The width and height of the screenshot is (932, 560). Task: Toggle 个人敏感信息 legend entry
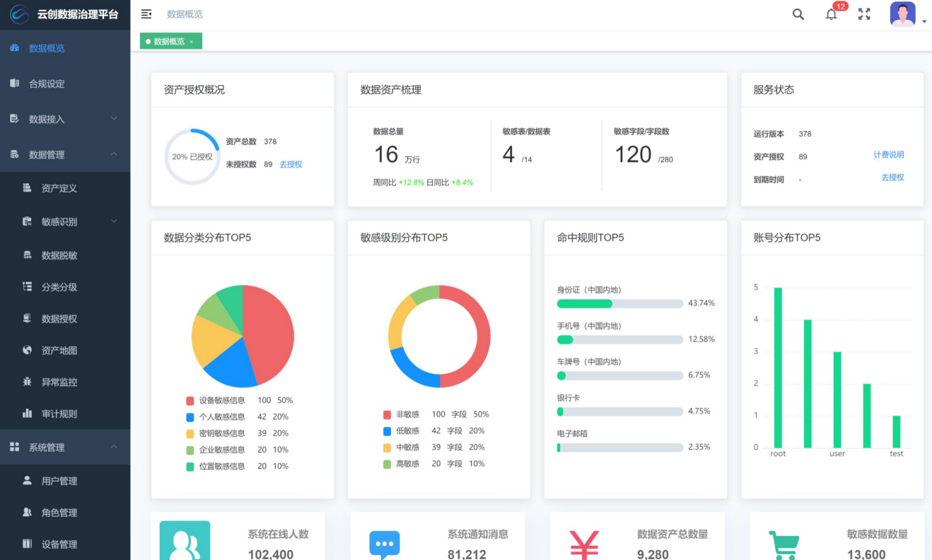click(237, 416)
